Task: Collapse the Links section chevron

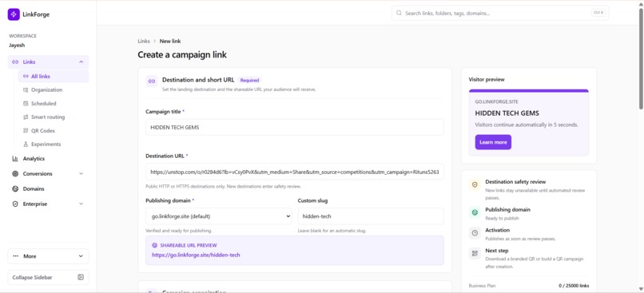Action: (81, 62)
